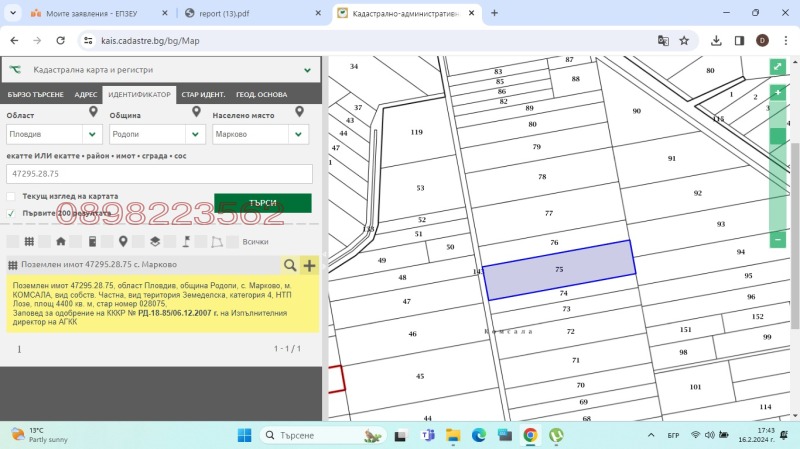
Task: Tick the 'Всички' filter checkbox
Action: [233, 241]
